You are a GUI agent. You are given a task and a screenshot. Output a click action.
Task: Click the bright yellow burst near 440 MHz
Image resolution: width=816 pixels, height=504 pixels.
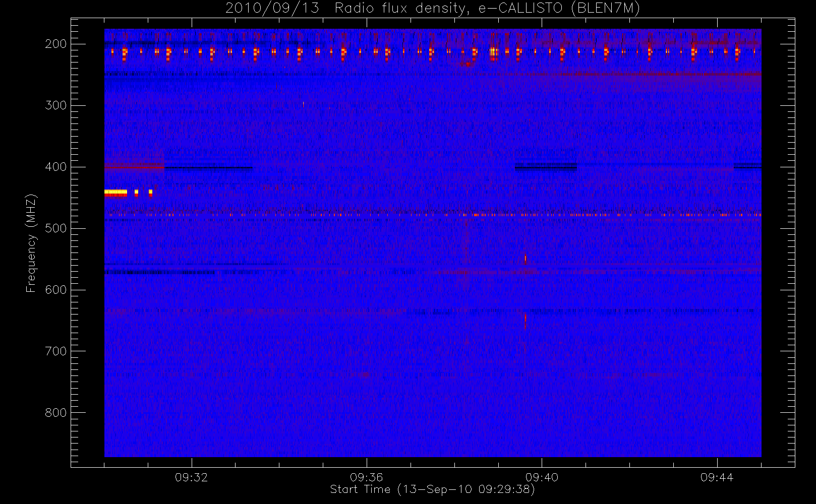[x=115, y=192]
